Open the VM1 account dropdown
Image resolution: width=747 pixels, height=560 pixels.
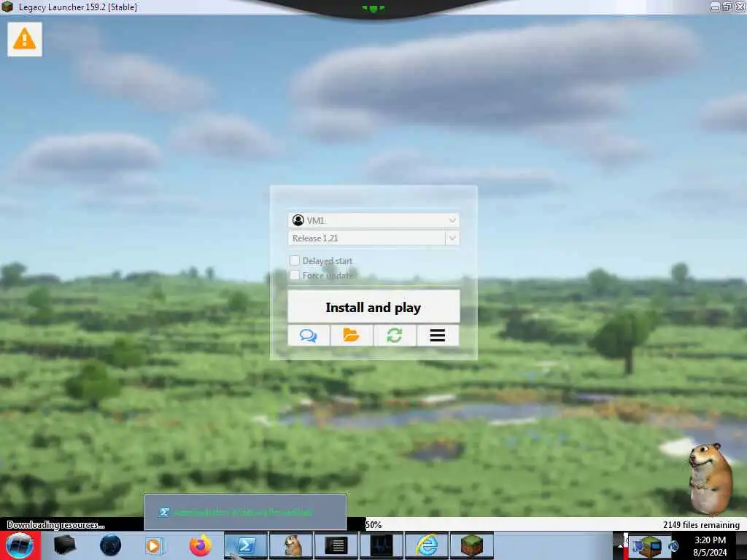pos(373,220)
